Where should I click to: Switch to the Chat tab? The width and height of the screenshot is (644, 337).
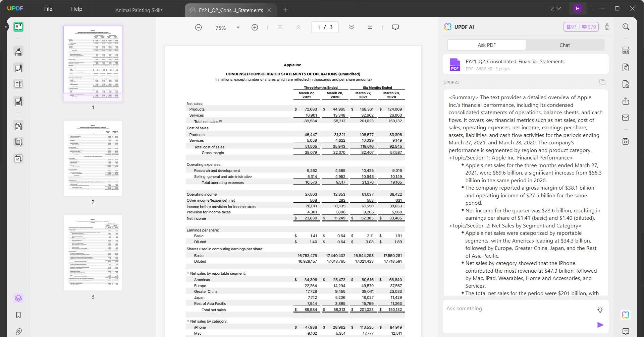(x=565, y=45)
